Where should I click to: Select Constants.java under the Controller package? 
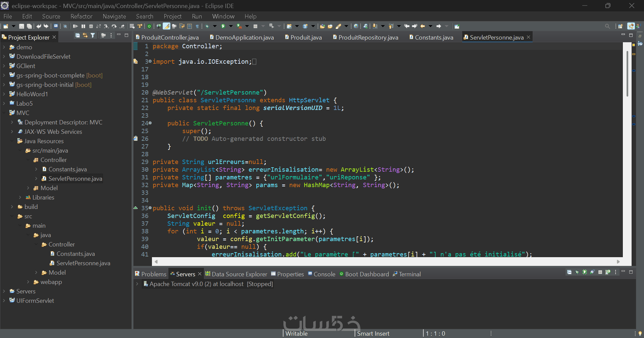click(x=67, y=169)
